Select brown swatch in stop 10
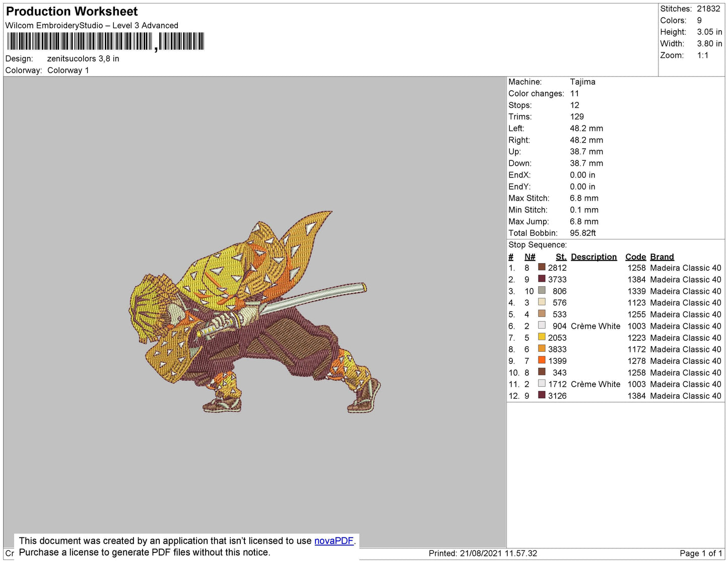This screenshot has height=563, width=728. click(x=542, y=371)
